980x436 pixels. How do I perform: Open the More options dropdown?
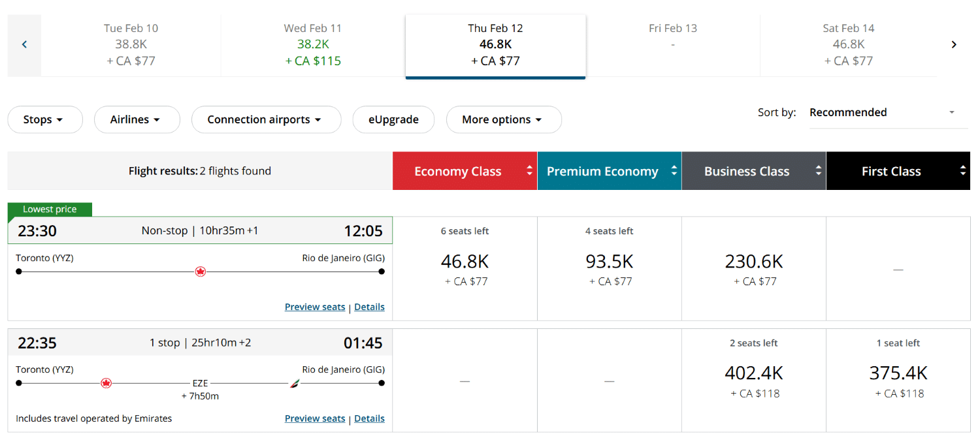click(x=504, y=119)
